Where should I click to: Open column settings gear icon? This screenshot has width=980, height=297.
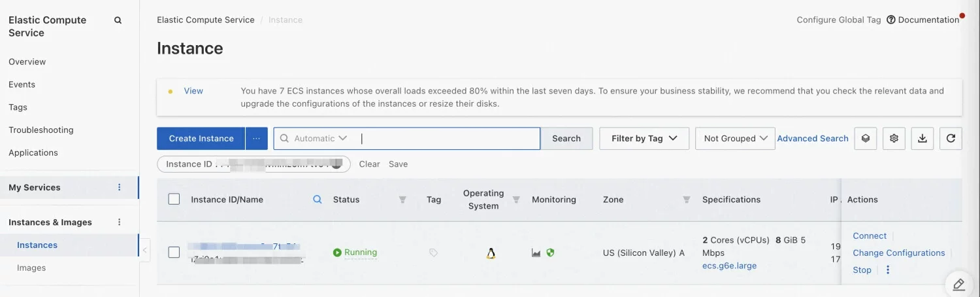pos(894,138)
